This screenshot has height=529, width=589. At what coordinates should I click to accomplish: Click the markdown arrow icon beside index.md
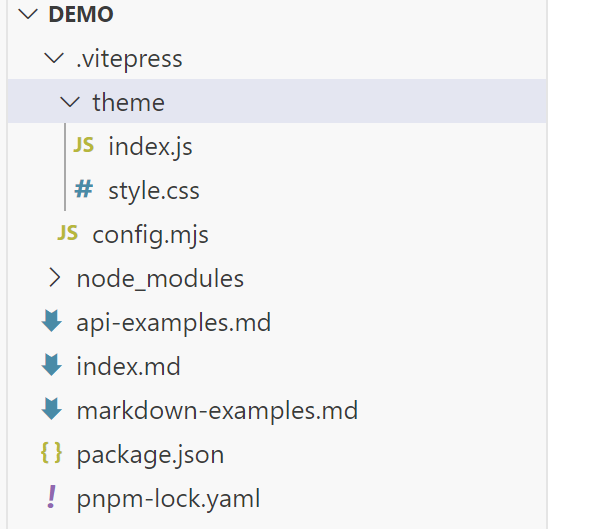(x=52, y=365)
